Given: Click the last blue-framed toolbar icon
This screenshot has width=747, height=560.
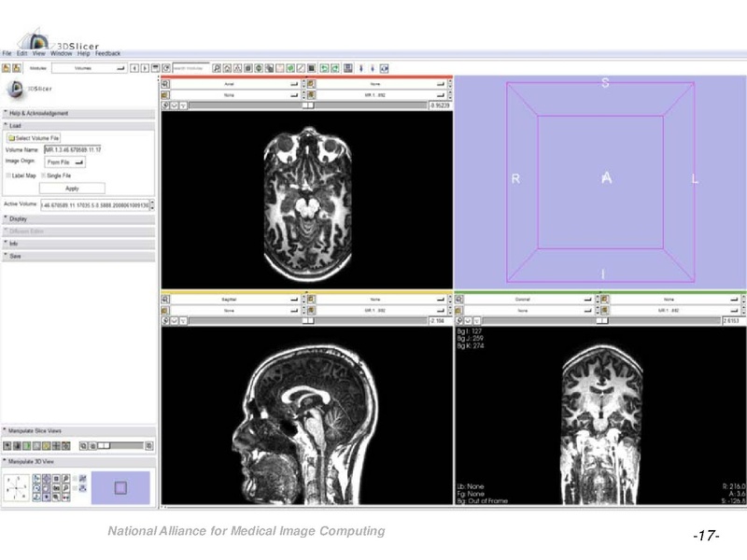Looking at the screenshot, I should pos(384,68).
